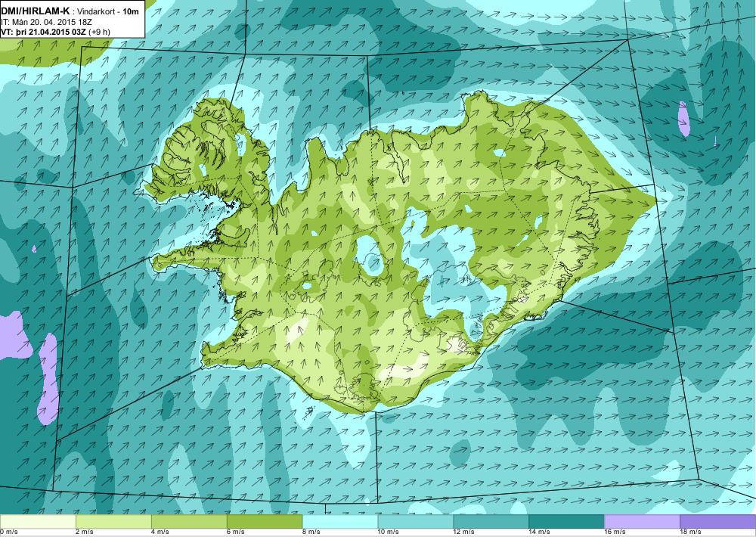This screenshot has height=537, width=756.
Task: Click the "6 m/s" legend label
Action: [x=236, y=532]
